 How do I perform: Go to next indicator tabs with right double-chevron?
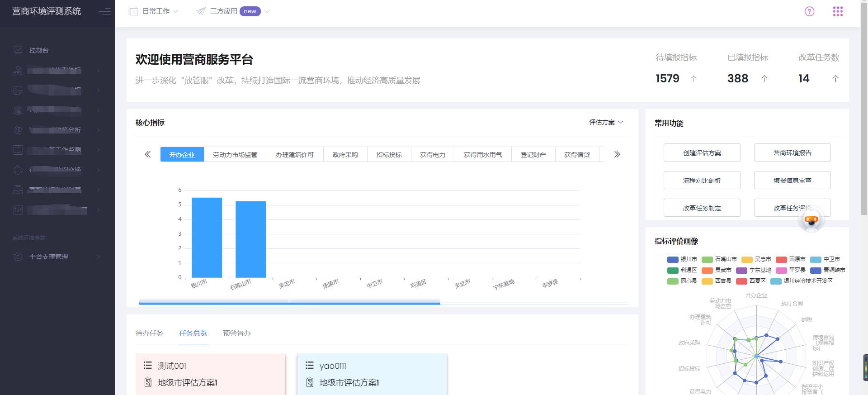coord(617,154)
